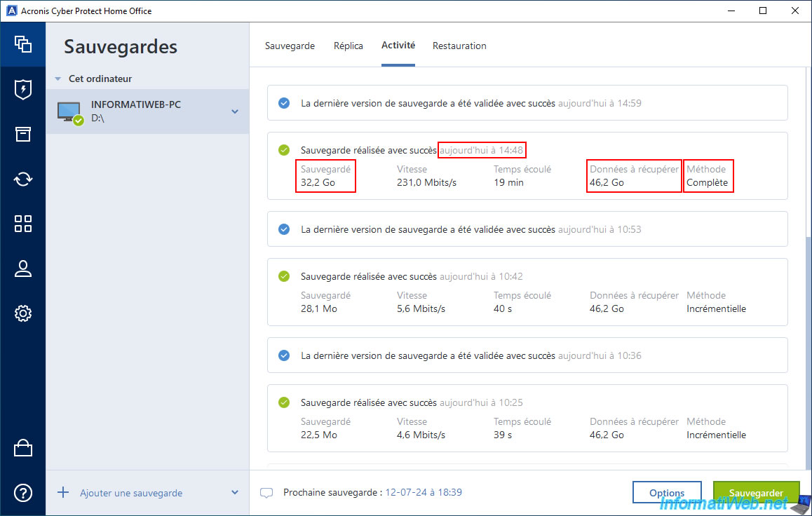
Task: Click the aujourd'hui à 10:36 timestamp
Action: [x=600, y=355]
